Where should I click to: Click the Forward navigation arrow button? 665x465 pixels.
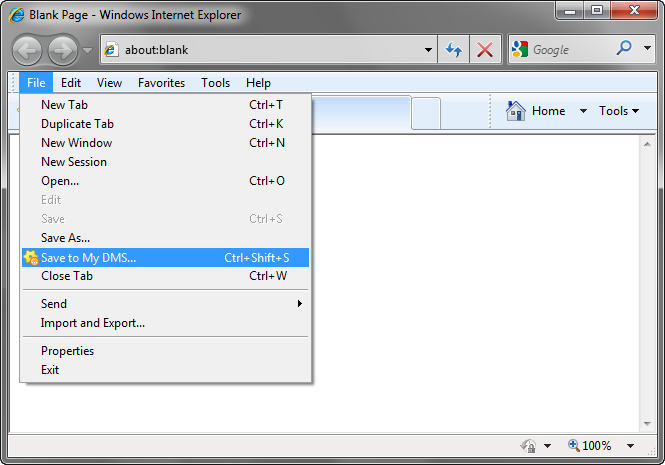(63, 50)
